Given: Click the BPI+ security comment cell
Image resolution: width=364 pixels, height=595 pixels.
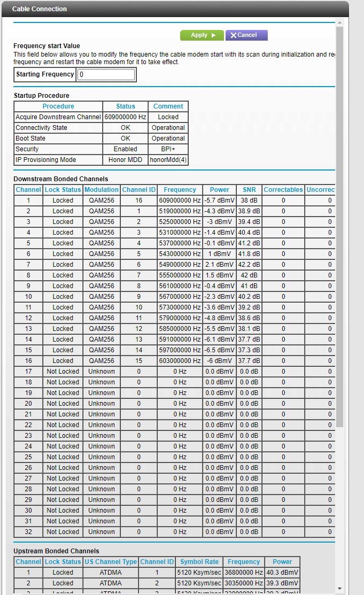Looking at the screenshot, I should [168, 149].
